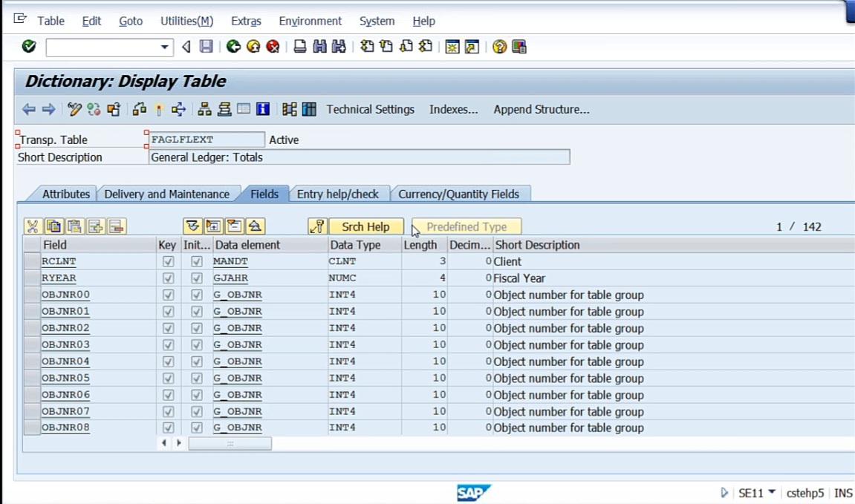The image size is (855, 504).
Task: Click the table horizontal scrollbar thumb
Action: click(230, 444)
